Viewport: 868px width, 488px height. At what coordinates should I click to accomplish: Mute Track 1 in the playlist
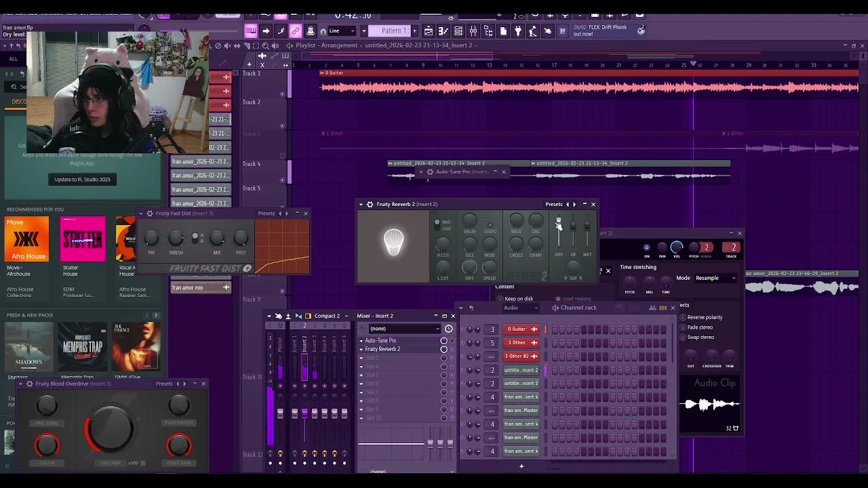point(282,94)
